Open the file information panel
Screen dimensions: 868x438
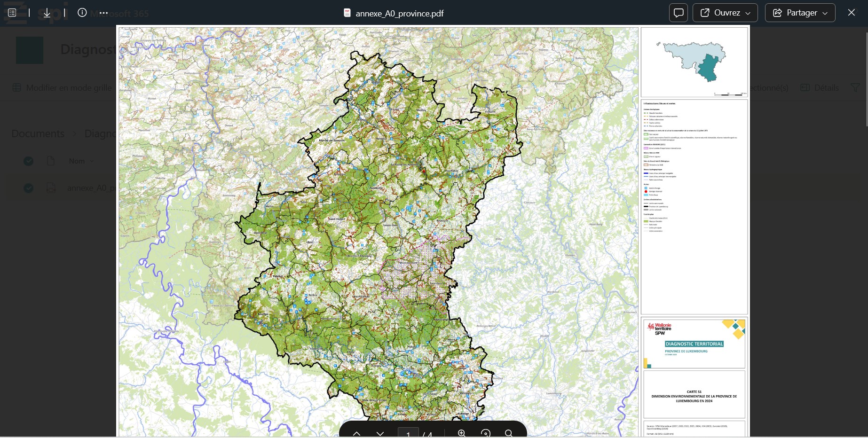[x=82, y=13]
